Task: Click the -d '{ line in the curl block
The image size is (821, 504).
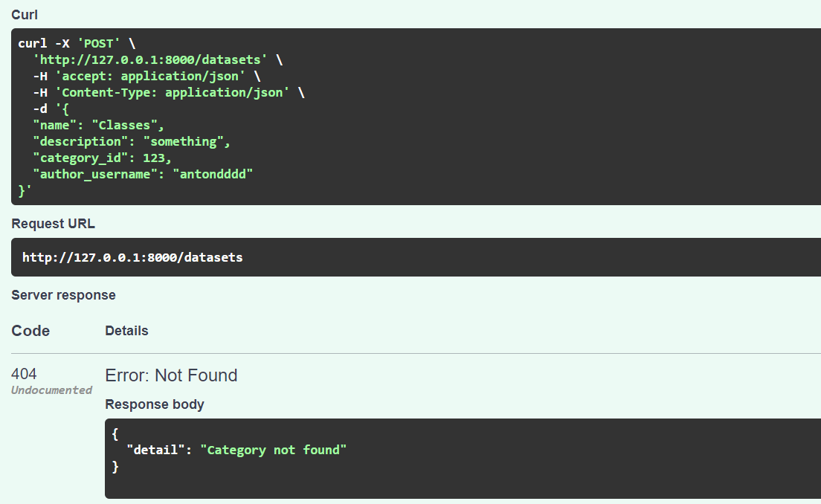Action: point(51,109)
